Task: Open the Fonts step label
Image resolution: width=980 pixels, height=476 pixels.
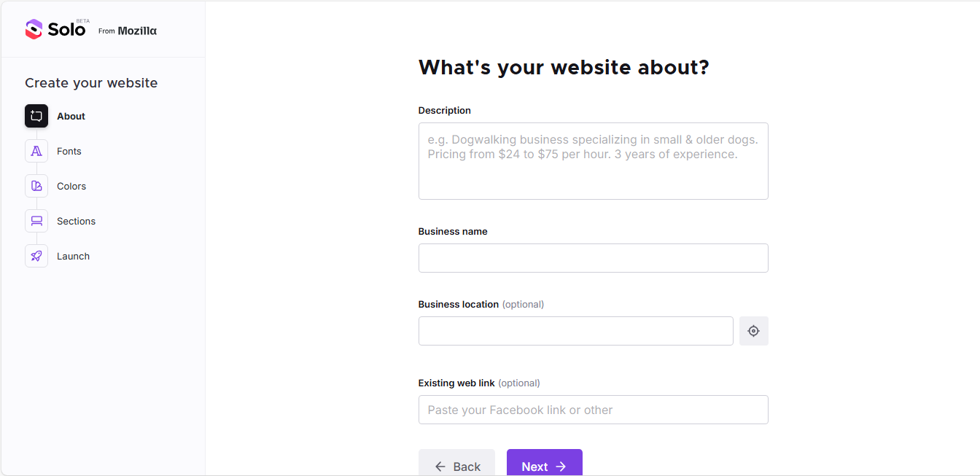Action: (69, 151)
